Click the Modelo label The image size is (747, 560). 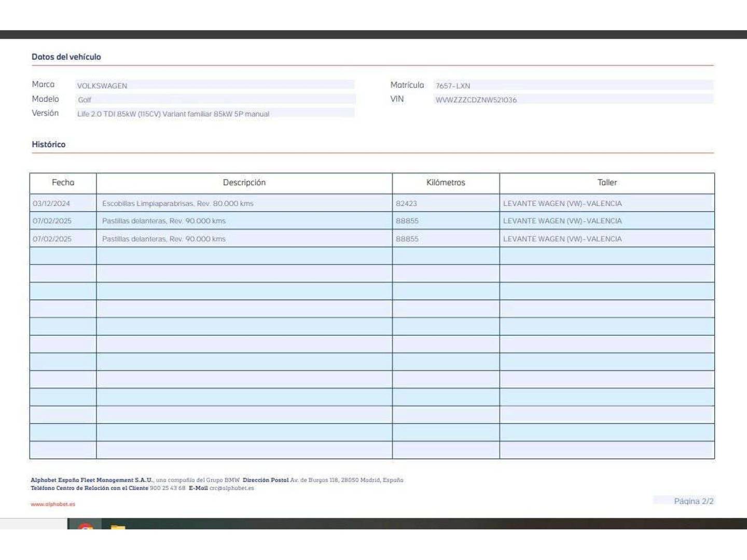(x=45, y=99)
